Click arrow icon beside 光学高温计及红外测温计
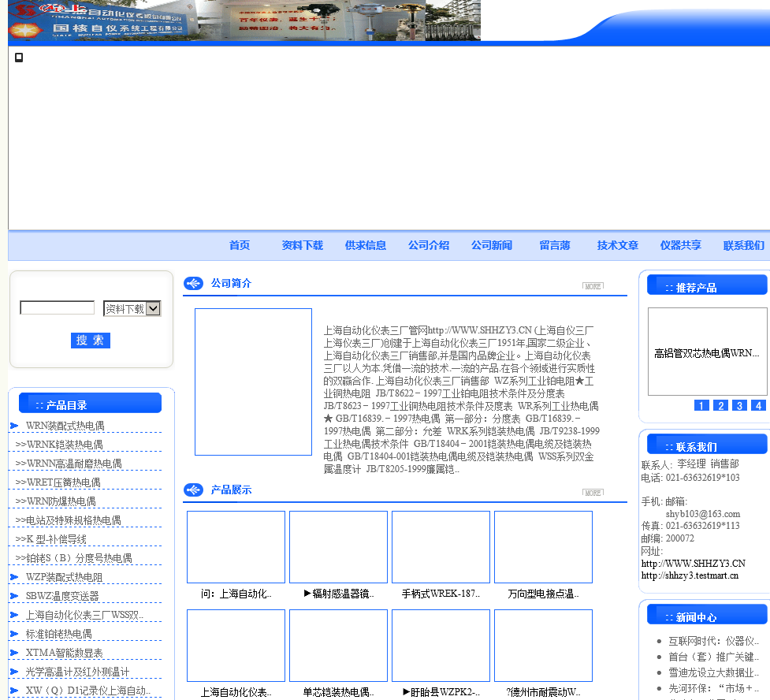Screen dimensions: 770x700 [14, 672]
